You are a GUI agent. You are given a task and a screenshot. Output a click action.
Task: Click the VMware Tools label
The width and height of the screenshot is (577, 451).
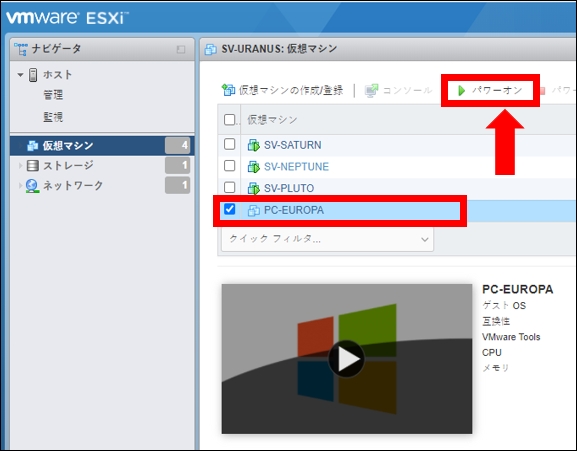click(x=511, y=337)
